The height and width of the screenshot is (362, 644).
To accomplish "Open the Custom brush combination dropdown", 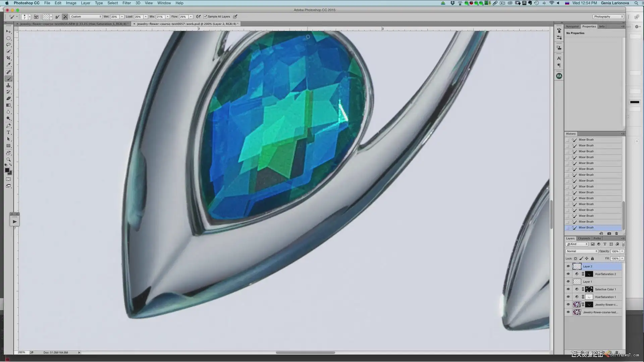I will (86, 16).
